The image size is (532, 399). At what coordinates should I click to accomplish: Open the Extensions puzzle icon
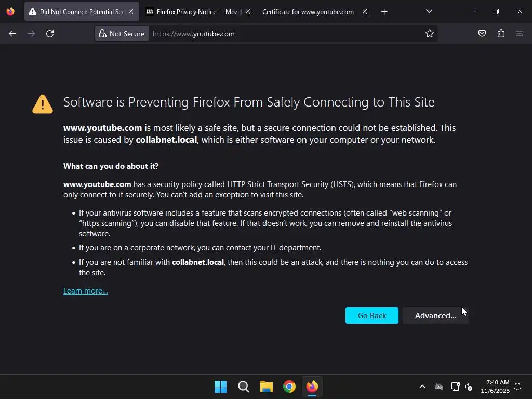coord(501,33)
